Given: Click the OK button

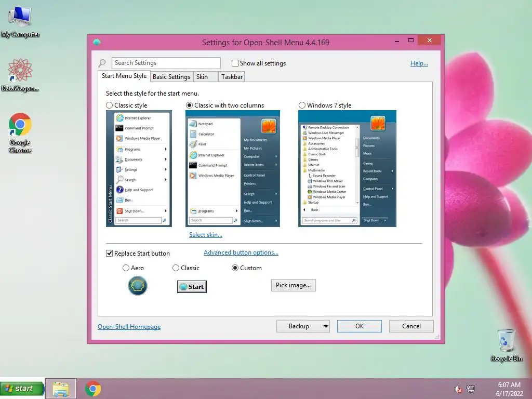Looking at the screenshot, I should [x=360, y=326].
